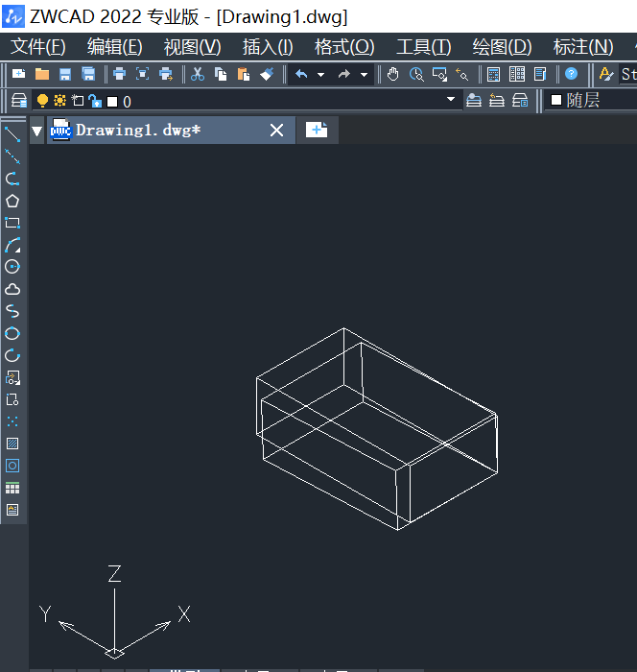Select the Hatch tool
Screen dimensions: 637x672
point(12,444)
